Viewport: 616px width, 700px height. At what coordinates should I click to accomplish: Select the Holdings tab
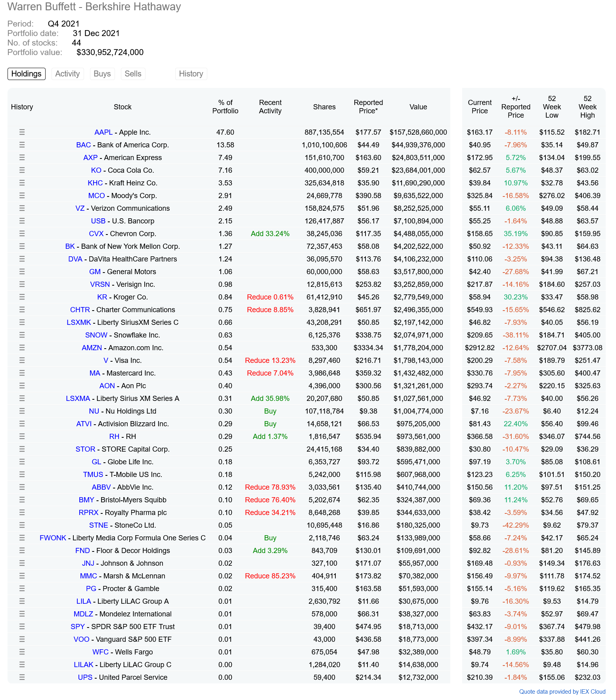pos(27,74)
